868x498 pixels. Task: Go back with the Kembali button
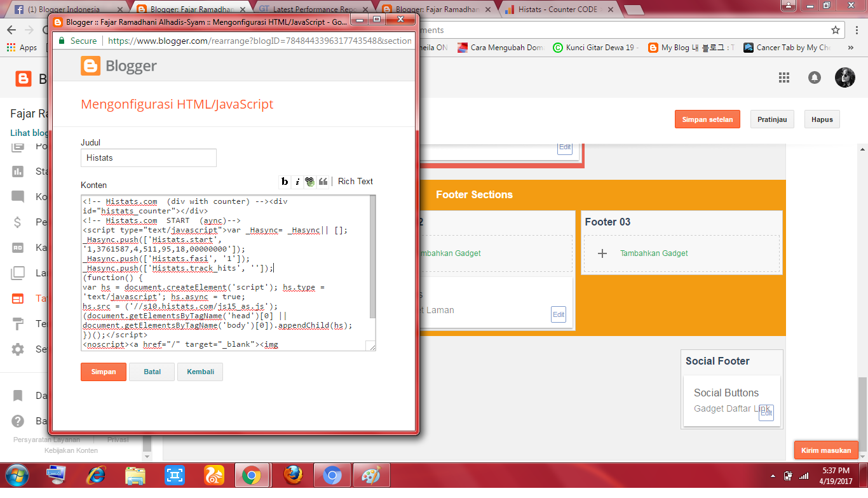(x=200, y=372)
